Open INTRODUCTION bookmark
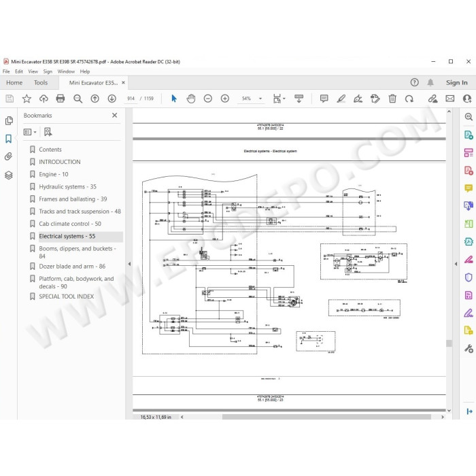This screenshot has height=476, width=476. 60,162
